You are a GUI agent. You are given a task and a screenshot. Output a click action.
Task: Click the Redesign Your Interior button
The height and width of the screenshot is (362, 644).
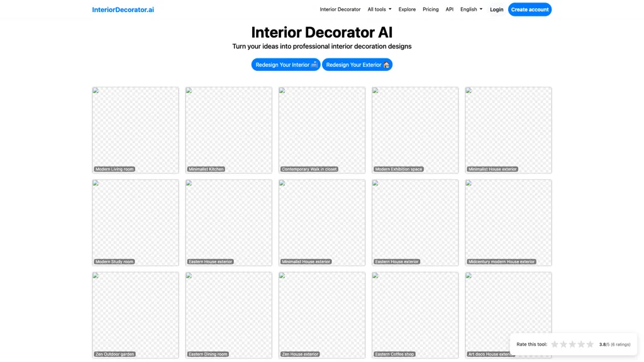286,64
